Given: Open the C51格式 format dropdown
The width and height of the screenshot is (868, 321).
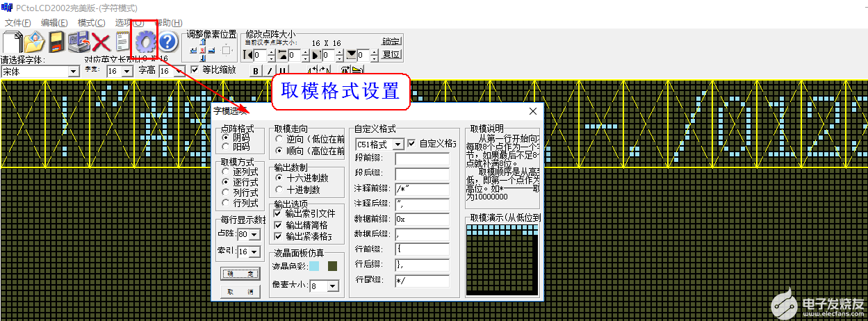Looking at the screenshot, I should coord(398,144).
